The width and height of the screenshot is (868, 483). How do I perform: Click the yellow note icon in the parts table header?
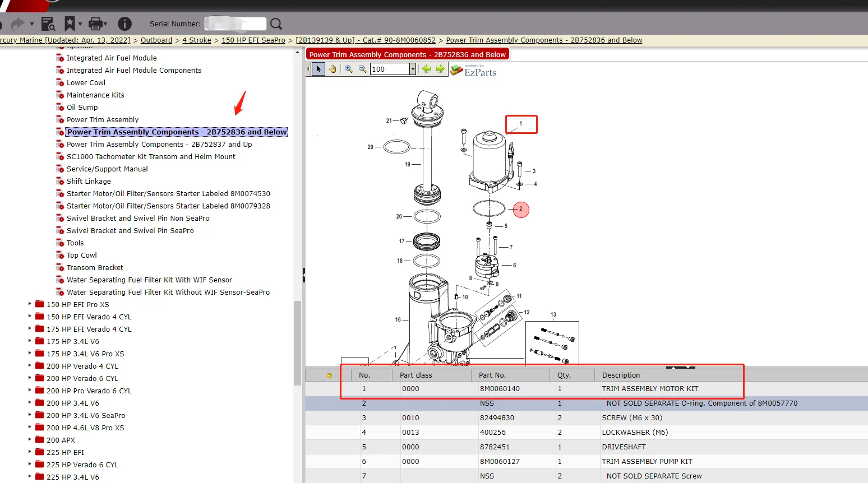pyautogui.click(x=329, y=375)
